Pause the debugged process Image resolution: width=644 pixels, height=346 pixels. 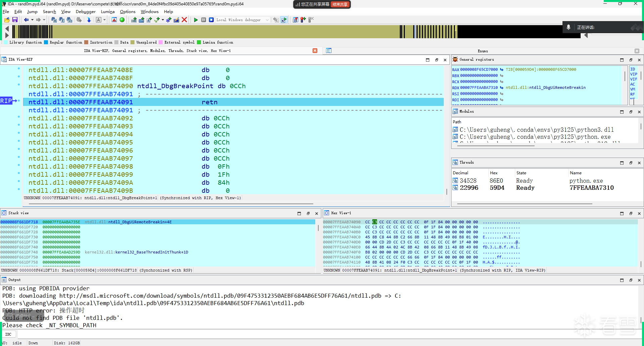click(204, 20)
